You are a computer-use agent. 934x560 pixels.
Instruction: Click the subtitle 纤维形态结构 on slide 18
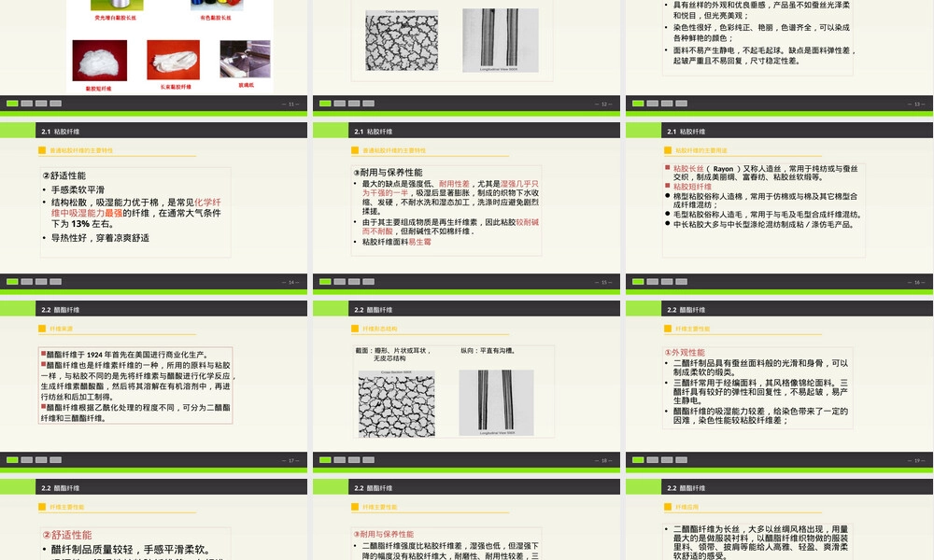(x=380, y=329)
